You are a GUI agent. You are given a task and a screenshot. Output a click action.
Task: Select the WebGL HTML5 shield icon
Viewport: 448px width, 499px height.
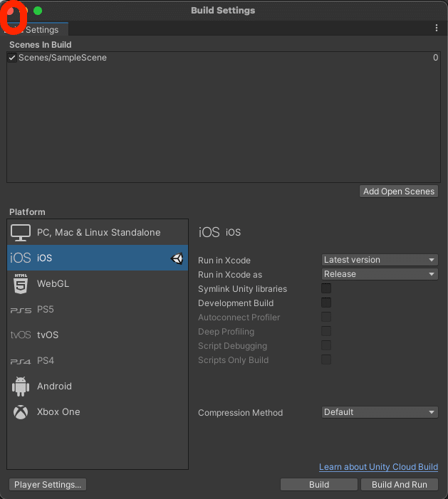[x=21, y=283]
